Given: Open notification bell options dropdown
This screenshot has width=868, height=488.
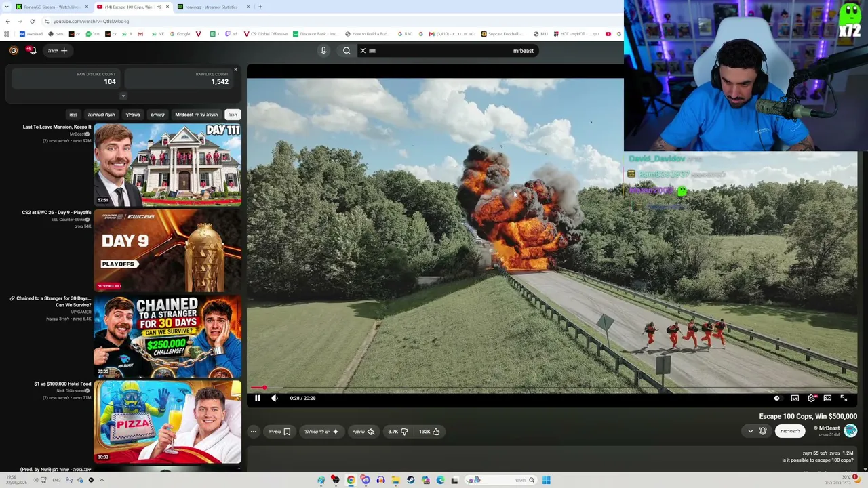Looking at the screenshot, I should tap(757, 431).
